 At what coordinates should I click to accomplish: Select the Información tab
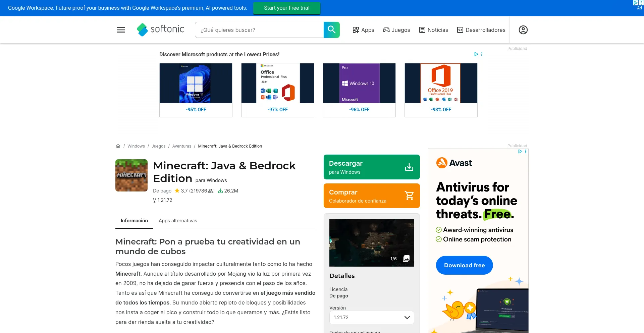[x=134, y=221]
